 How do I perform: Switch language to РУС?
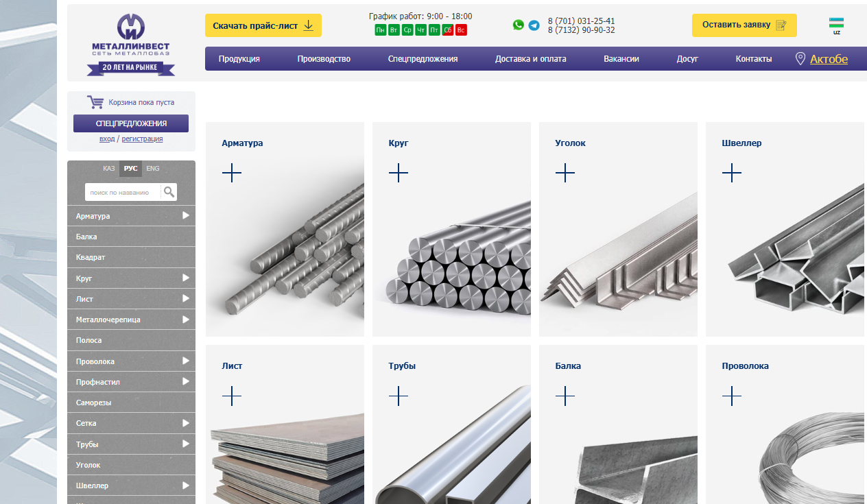click(130, 169)
